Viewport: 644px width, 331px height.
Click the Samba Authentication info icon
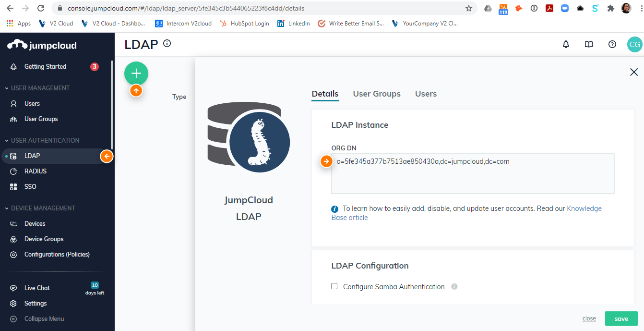coord(454,287)
